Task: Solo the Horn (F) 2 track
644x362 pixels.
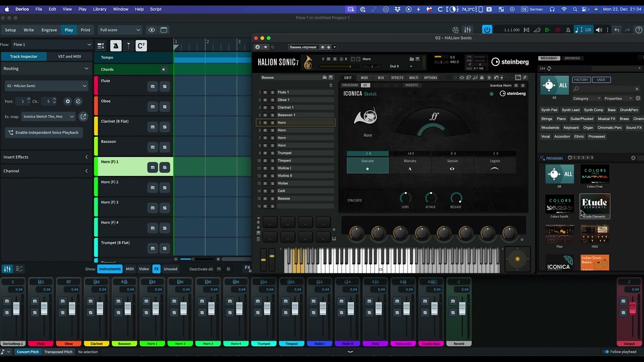Action: click(165, 188)
